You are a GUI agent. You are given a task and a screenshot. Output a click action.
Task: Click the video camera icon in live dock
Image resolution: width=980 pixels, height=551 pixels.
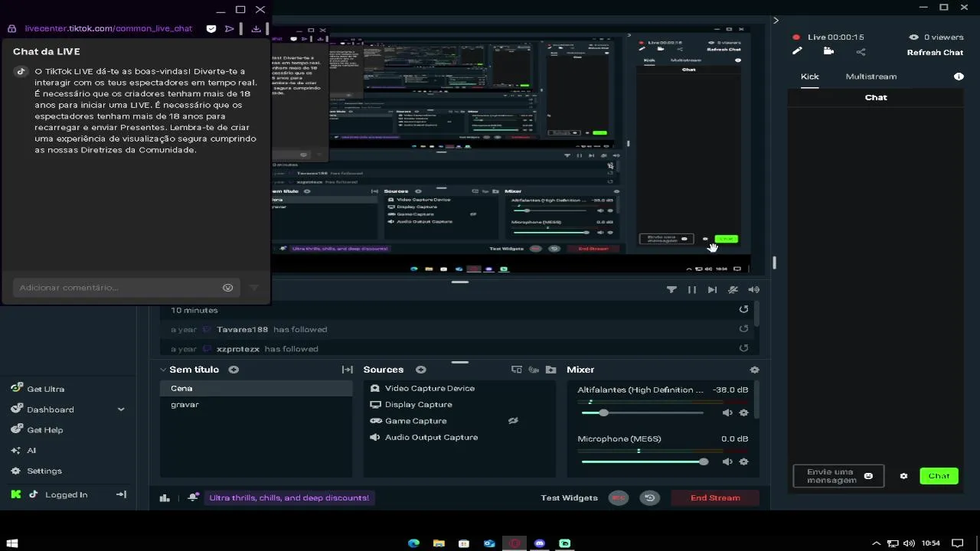click(x=828, y=51)
